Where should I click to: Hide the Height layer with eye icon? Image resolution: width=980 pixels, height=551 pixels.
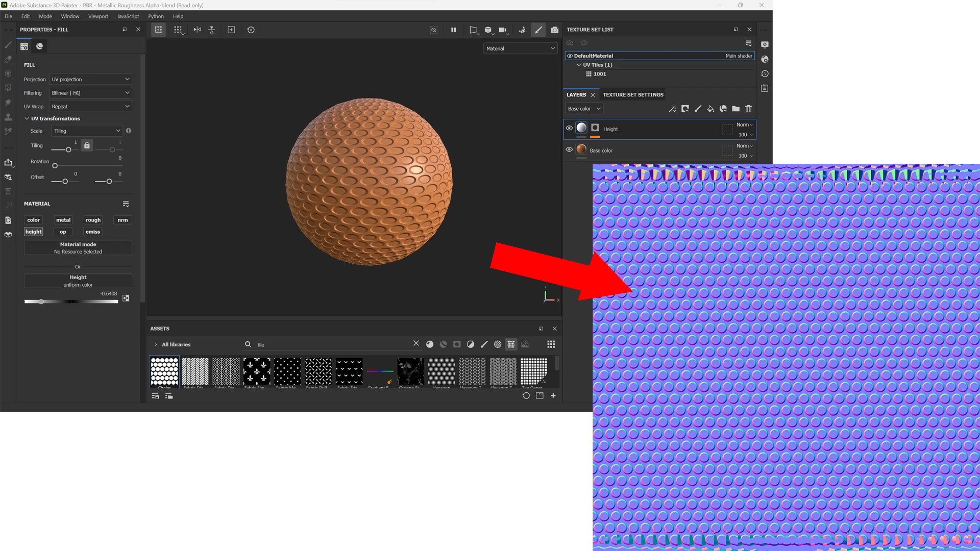click(569, 129)
